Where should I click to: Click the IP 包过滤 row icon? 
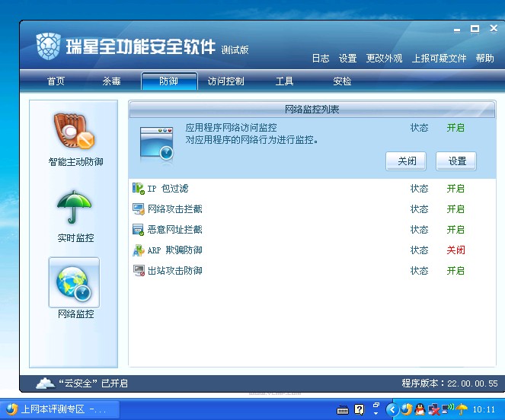(x=139, y=188)
